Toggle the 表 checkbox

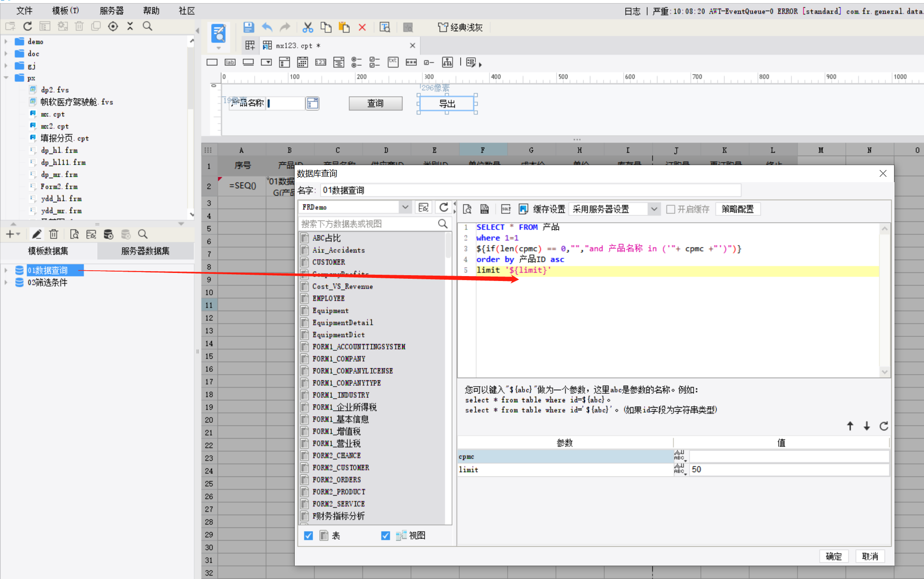click(309, 536)
